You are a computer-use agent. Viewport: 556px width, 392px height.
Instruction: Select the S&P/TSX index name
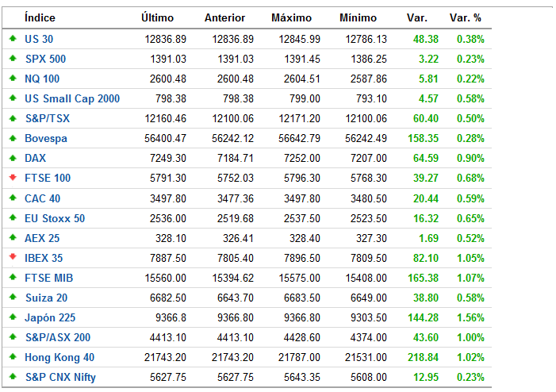(x=48, y=118)
